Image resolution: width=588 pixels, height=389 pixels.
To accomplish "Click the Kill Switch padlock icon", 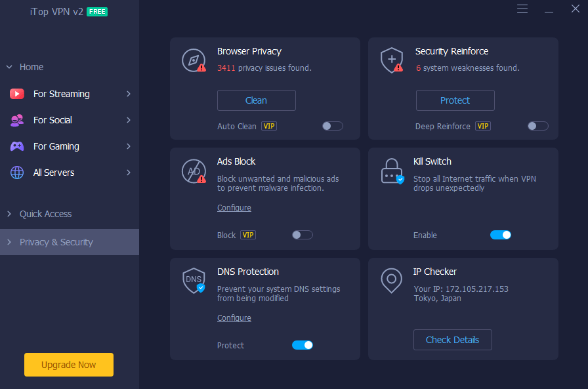I will [392, 171].
